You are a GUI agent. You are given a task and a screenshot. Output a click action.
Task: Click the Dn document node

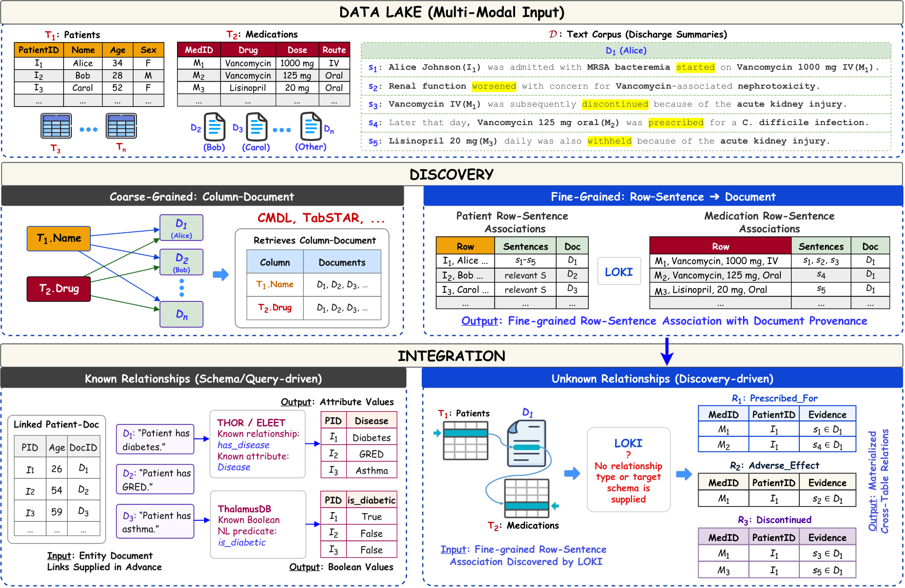point(182,314)
